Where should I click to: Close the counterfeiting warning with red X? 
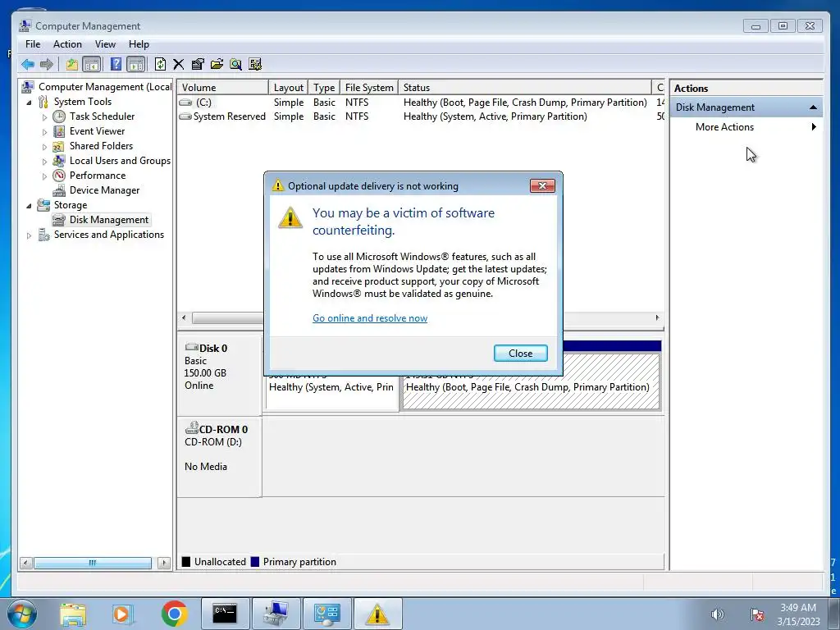click(542, 186)
